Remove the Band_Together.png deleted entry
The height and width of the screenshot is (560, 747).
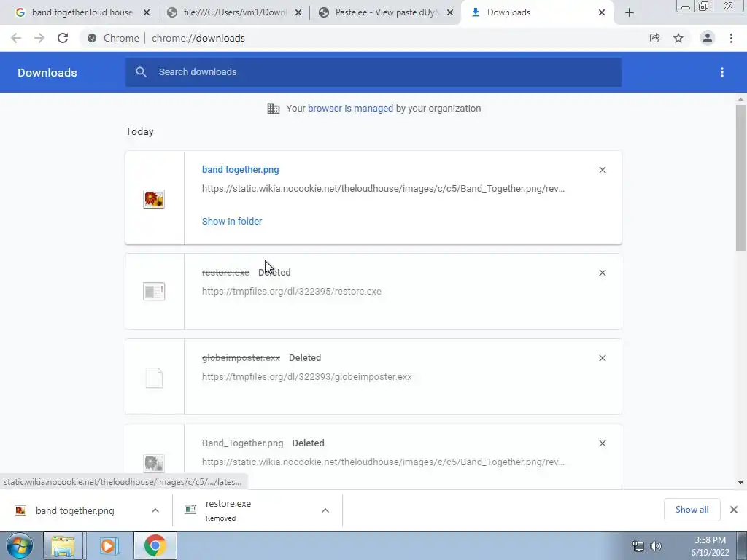pos(602,443)
